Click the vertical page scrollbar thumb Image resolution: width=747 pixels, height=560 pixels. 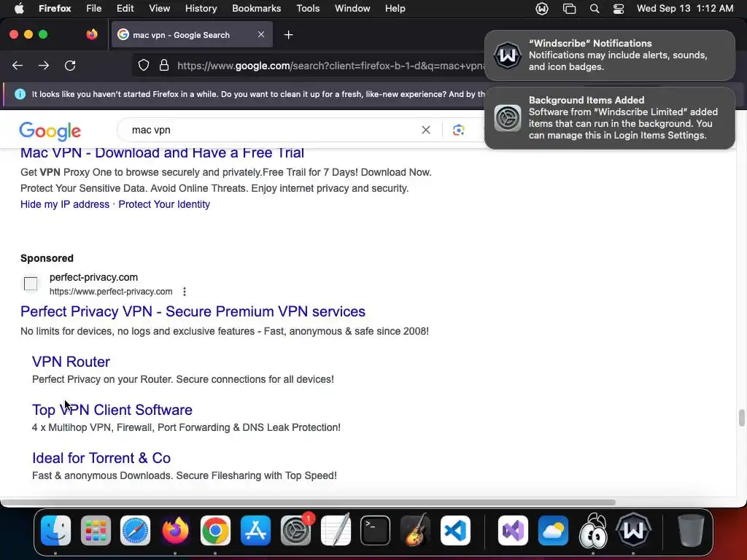[x=741, y=418]
